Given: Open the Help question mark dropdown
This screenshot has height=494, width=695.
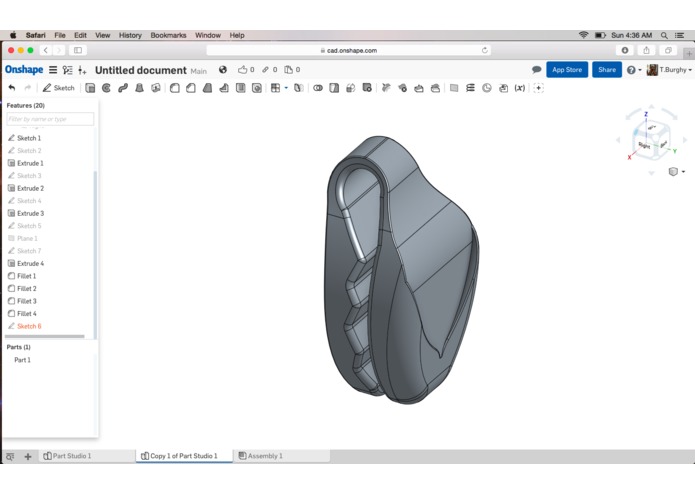Looking at the screenshot, I should coord(634,70).
